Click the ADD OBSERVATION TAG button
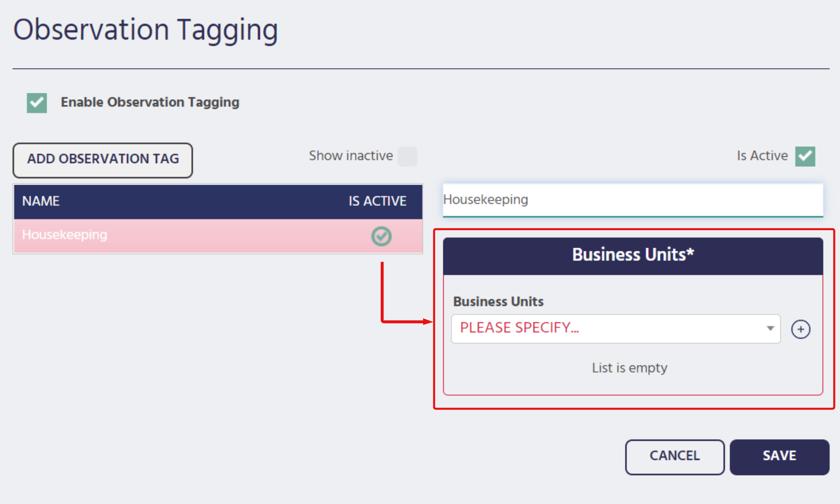This screenshot has width=840, height=504. click(x=103, y=160)
